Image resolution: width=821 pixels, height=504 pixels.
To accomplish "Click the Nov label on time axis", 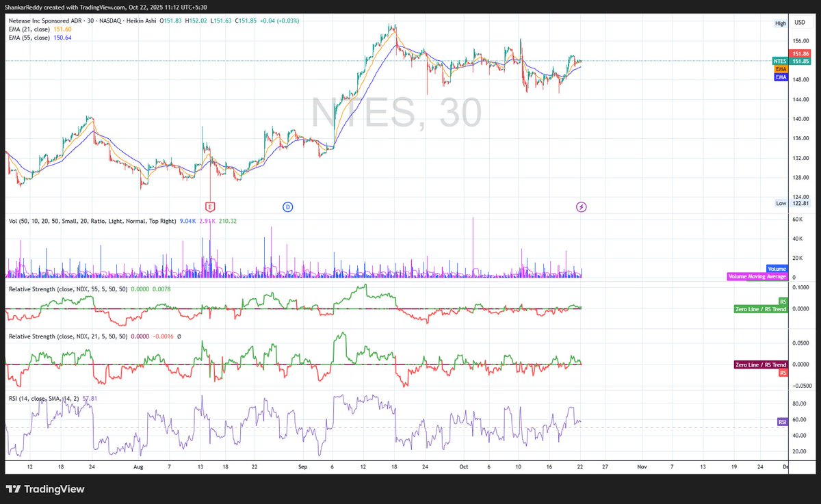I will [x=642, y=467].
